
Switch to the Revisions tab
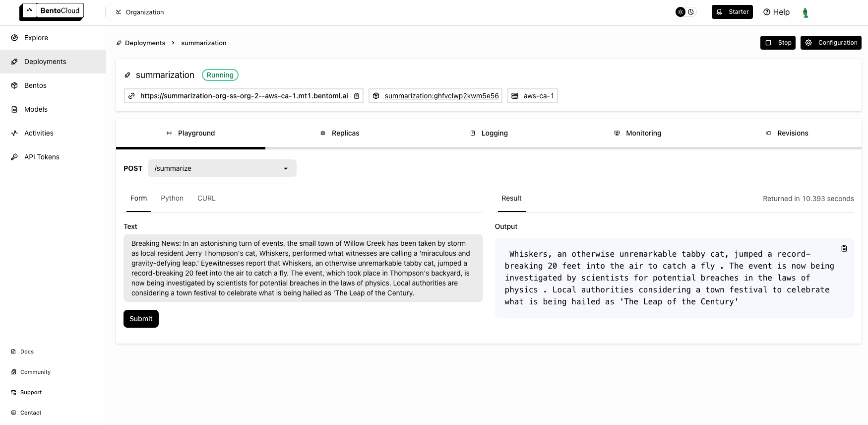[x=787, y=133]
